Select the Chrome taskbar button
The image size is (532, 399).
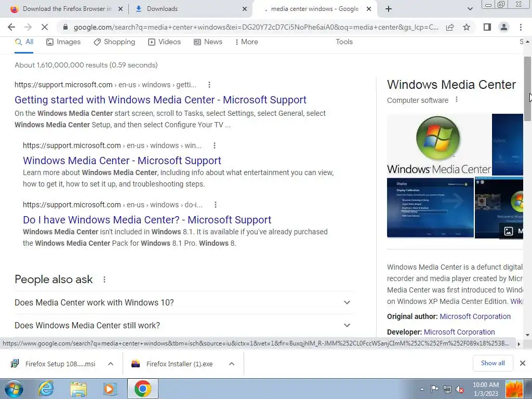(x=142, y=389)
